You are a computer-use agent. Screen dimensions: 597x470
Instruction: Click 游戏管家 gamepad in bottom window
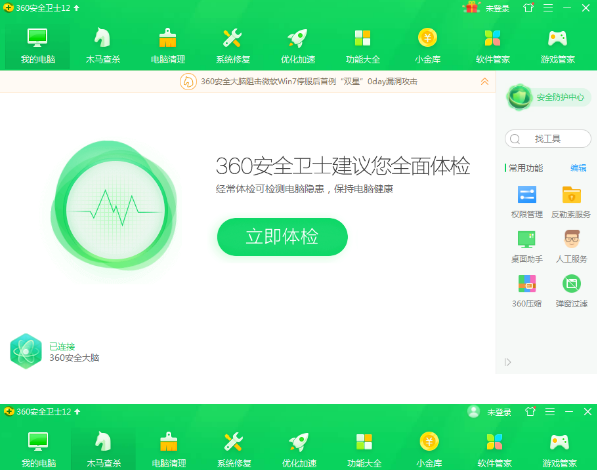[x=559, y=442]
